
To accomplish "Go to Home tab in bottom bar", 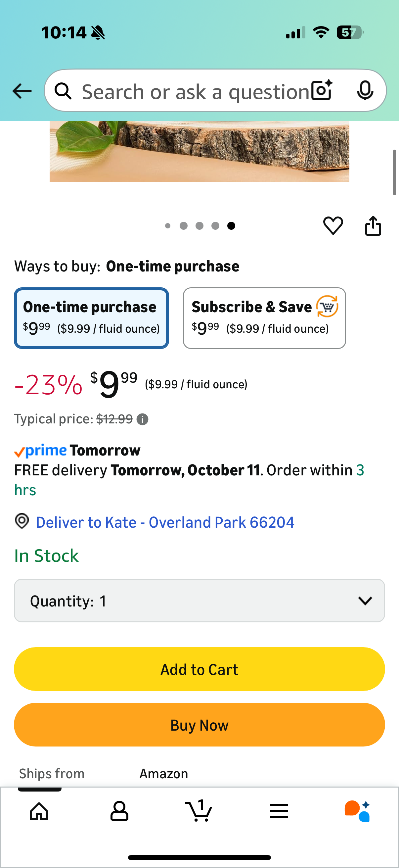I will (x=39, y=810).
